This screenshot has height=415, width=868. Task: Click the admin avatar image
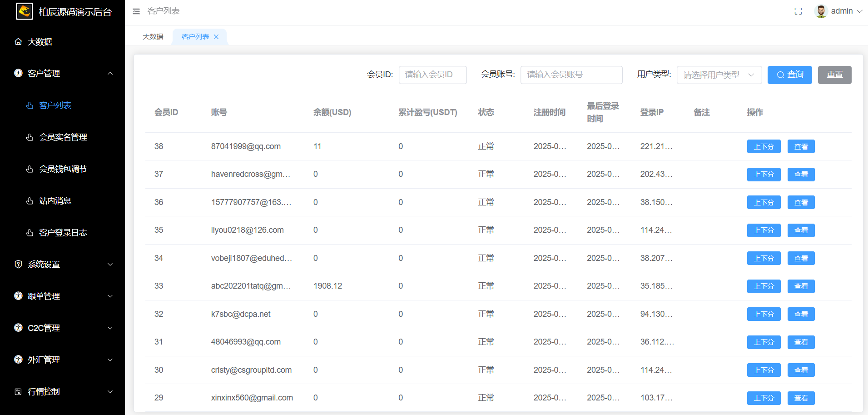tap(821, 11)
